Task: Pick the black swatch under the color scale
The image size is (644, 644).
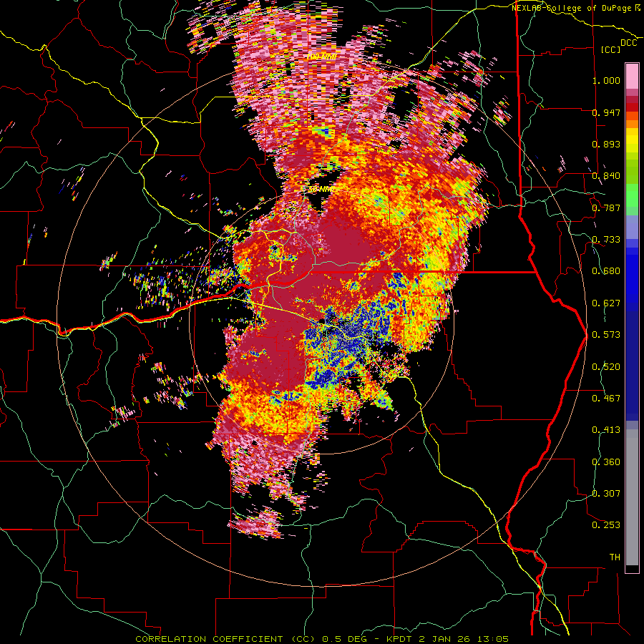Action: pos(632,569)
